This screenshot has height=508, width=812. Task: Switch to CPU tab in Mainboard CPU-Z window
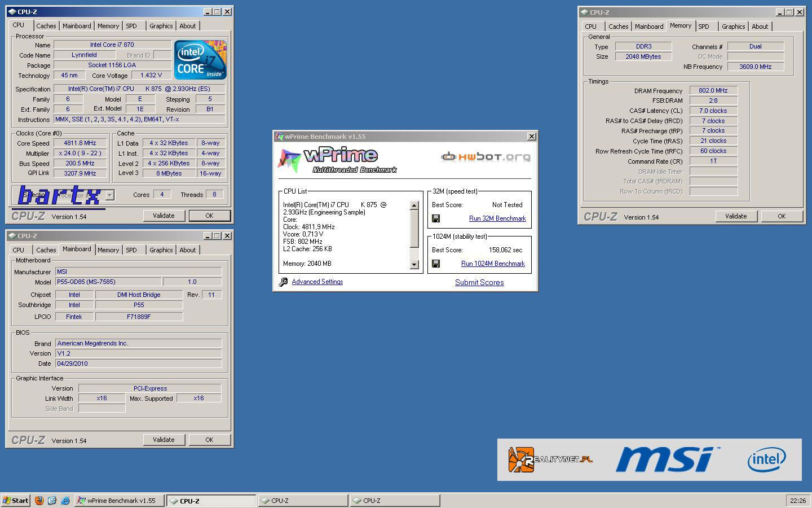tap(19, 250)
